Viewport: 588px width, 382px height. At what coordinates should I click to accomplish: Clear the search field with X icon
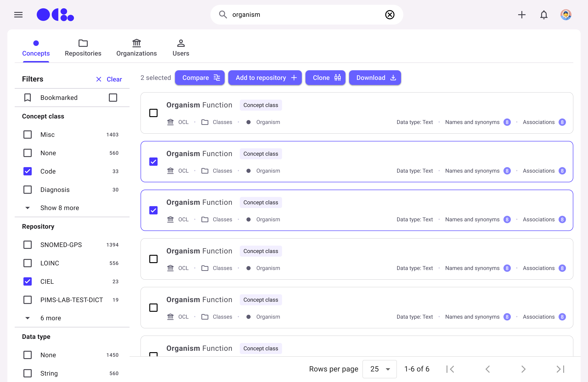point(389,15)
